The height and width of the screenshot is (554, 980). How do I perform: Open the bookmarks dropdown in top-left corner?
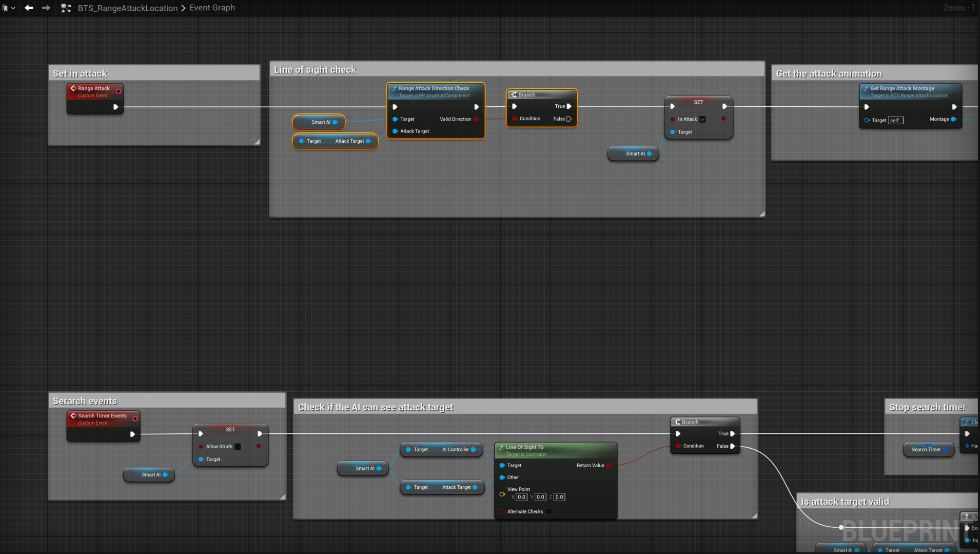coord(9,8)
